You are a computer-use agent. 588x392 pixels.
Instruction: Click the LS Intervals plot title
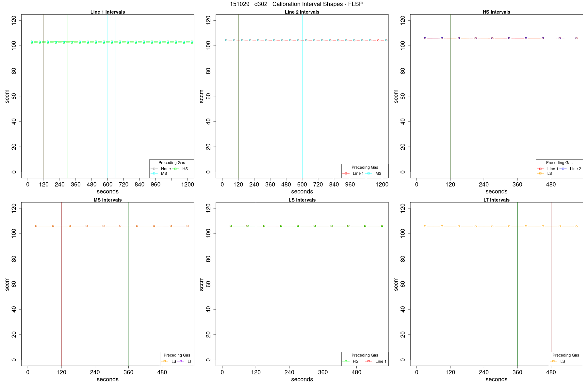tap(302, 200)
